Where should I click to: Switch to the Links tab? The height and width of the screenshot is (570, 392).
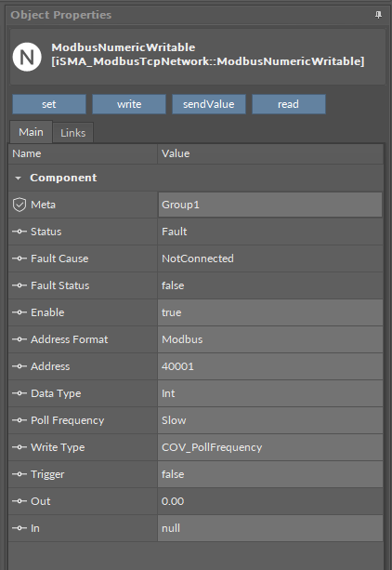point(73,133)
